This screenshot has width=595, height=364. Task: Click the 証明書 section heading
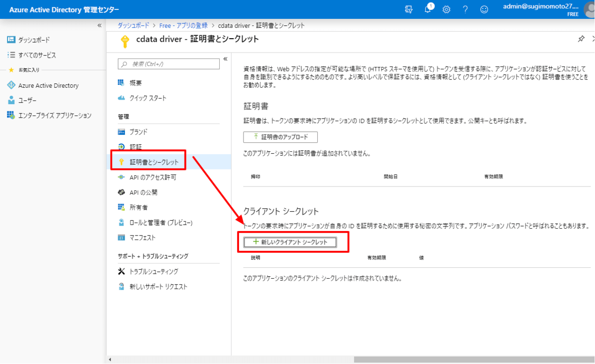[256, 106]
